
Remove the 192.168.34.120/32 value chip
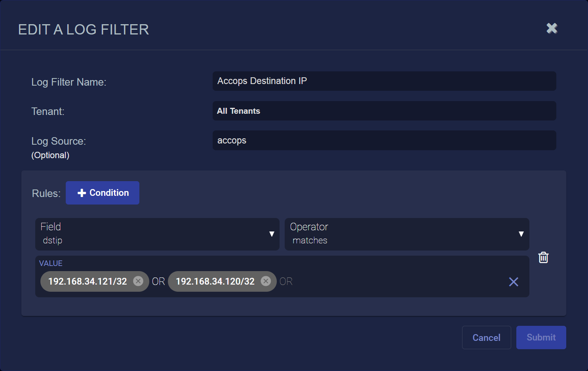(x=266, y=281)
